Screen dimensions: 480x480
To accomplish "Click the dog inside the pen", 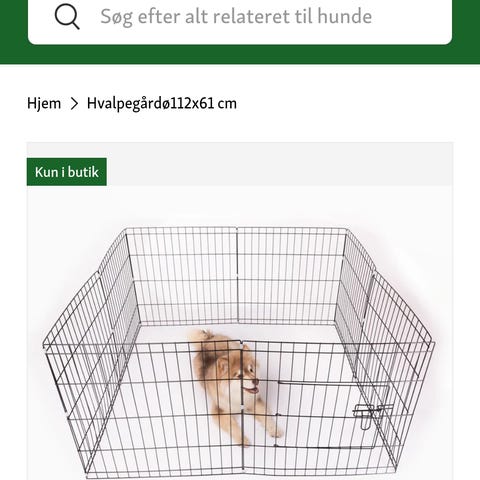I will coord(233,385).
